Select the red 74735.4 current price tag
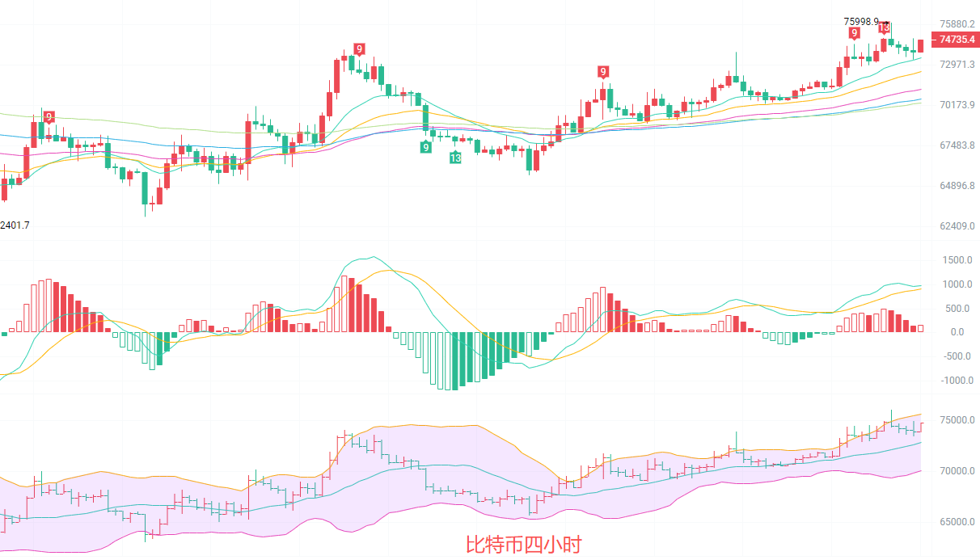This screenshot has height=560, width=980. 954,39
